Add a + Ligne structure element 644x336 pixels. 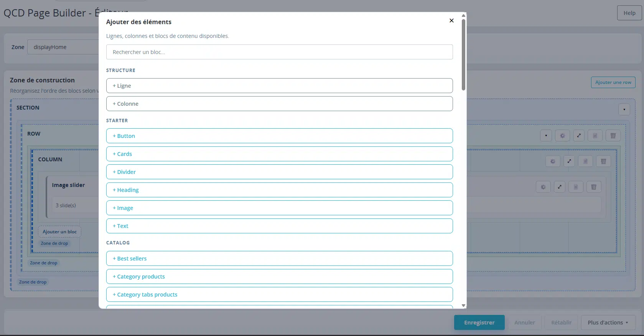pos(279,86)
